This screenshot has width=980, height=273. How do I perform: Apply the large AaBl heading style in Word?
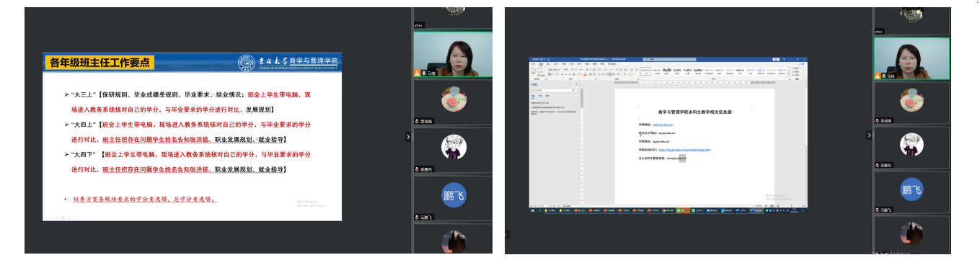point(667,71)
